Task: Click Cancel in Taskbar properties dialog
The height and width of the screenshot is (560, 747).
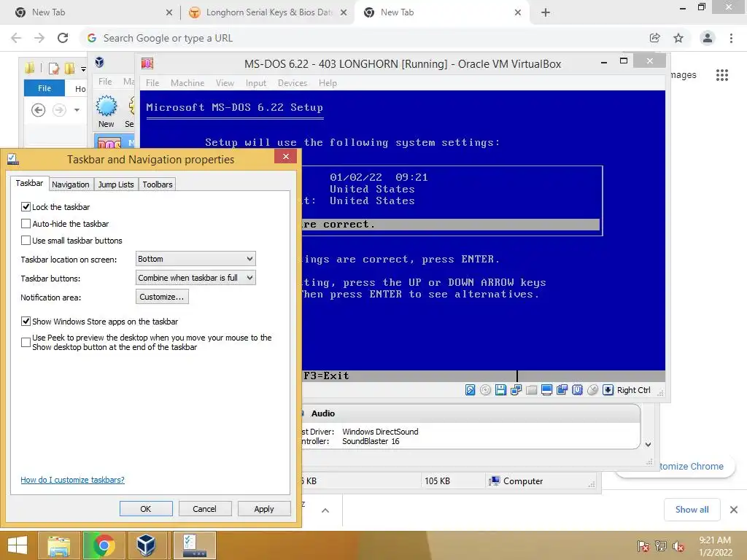Action: pos(205,508)
